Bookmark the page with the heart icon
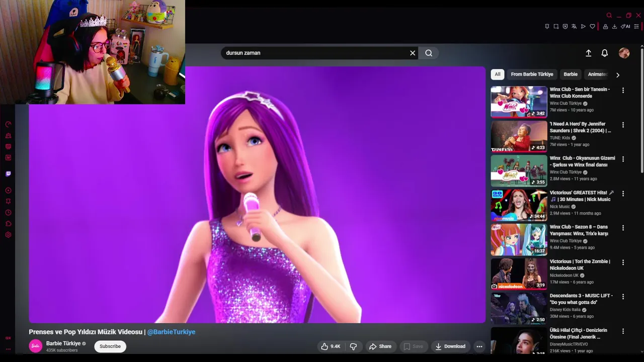Screen dimensions: 644x362 592,27
